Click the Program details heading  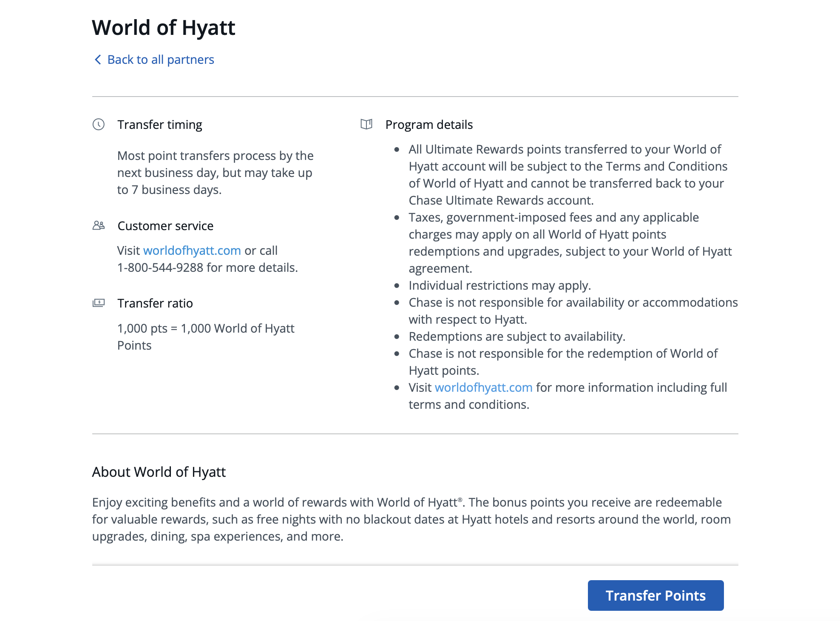pos(429,125)
